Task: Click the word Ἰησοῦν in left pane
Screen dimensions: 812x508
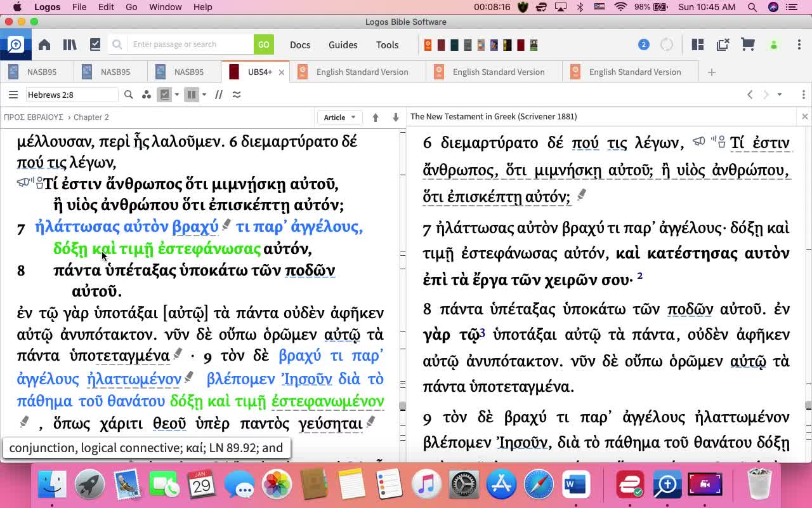Action: [x=306, y=379]
